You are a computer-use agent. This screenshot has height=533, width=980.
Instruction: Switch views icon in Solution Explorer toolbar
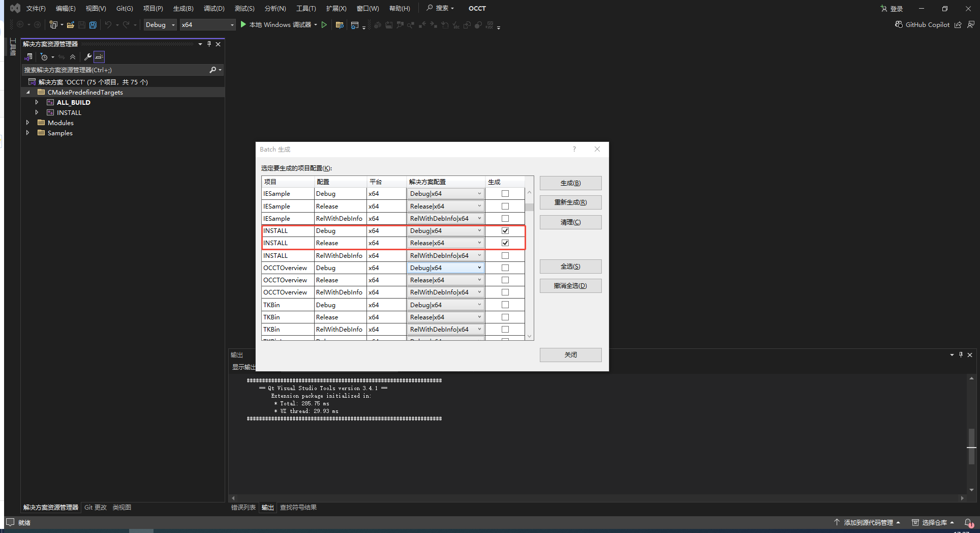28,57
